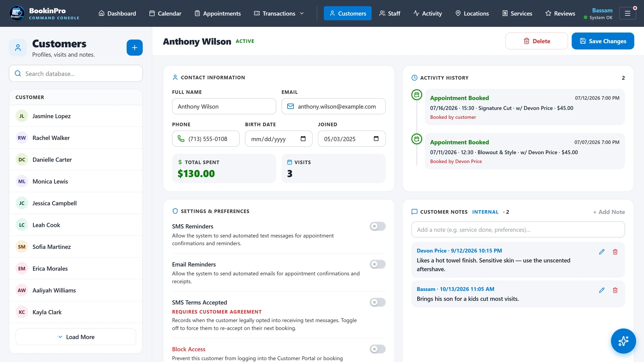Switch to Appointments section
Viewport: 644px width, 362px height.
(218, 13)
